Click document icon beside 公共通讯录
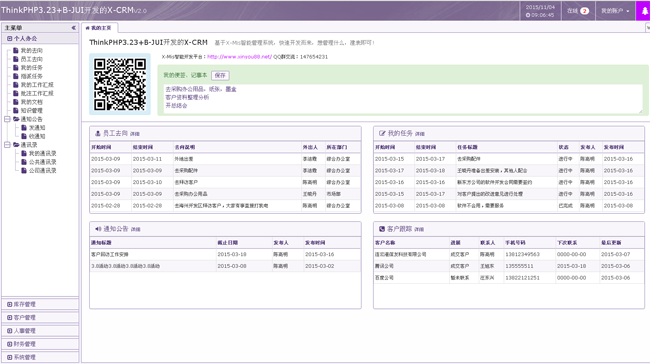 tap(24, 162)
